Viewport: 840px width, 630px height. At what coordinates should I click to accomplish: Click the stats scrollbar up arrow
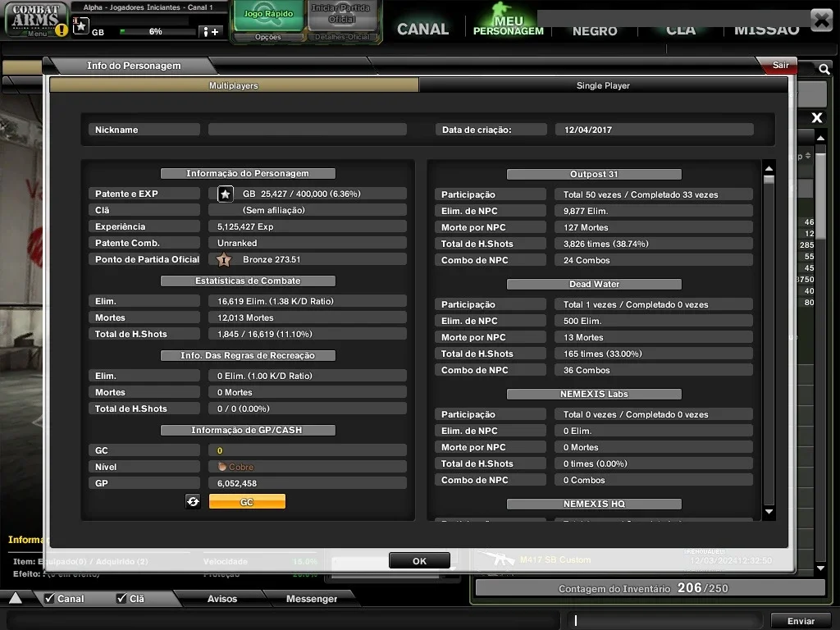click(x=769, y=169)
